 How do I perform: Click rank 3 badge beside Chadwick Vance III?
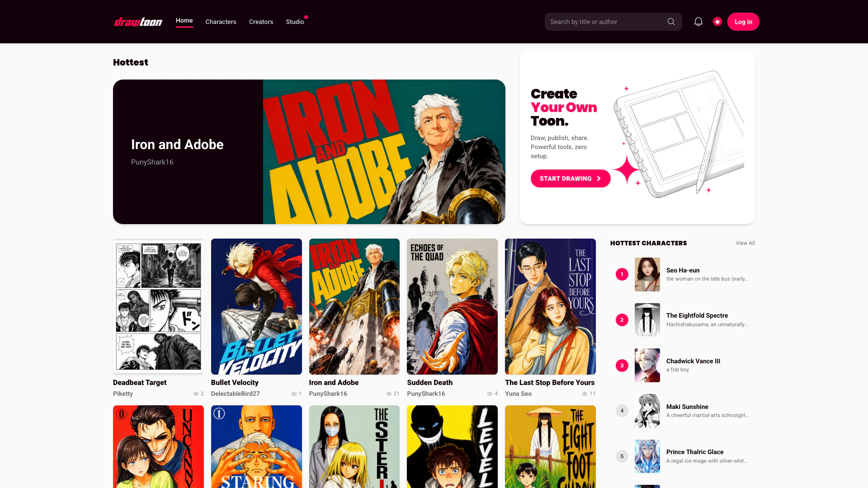pyautogui.click(x=622, y=366)
